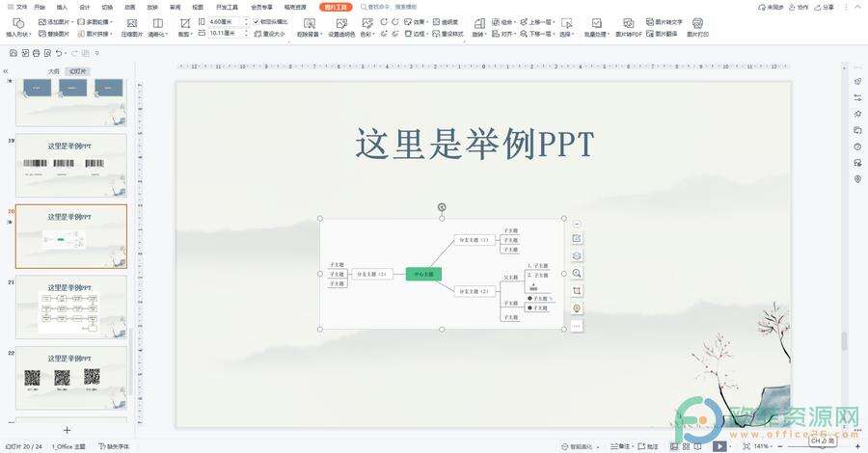The image size is (868, 453).
Task: Click Picture to Text (图片转文字) button
Action: coord(665,22)
